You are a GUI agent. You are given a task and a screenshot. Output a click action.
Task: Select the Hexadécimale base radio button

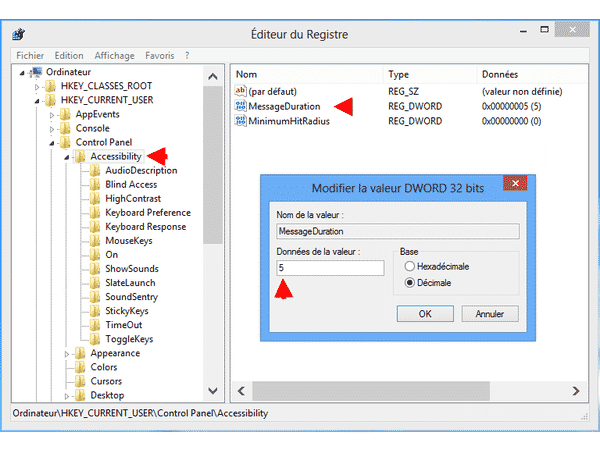coord(409,266)
